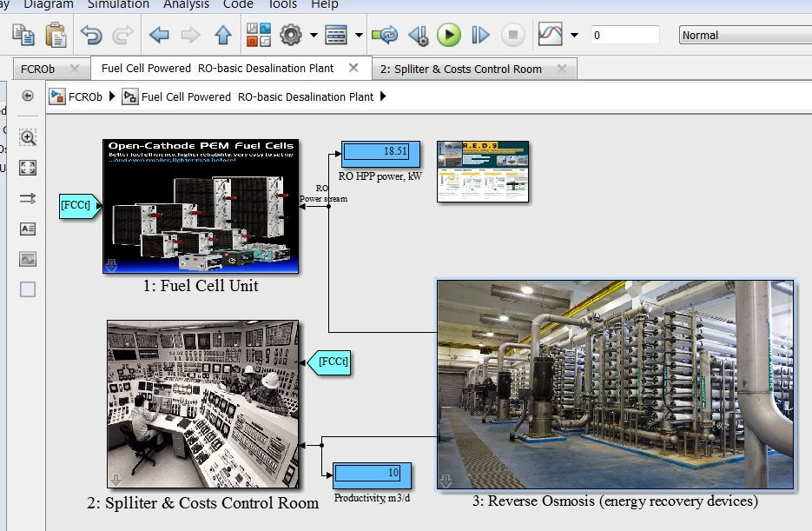The height and width of the screenshot is (531, 812).
Task: Click the '1: Fuel Cell Unit' label
Action: (x=201, y=286)
